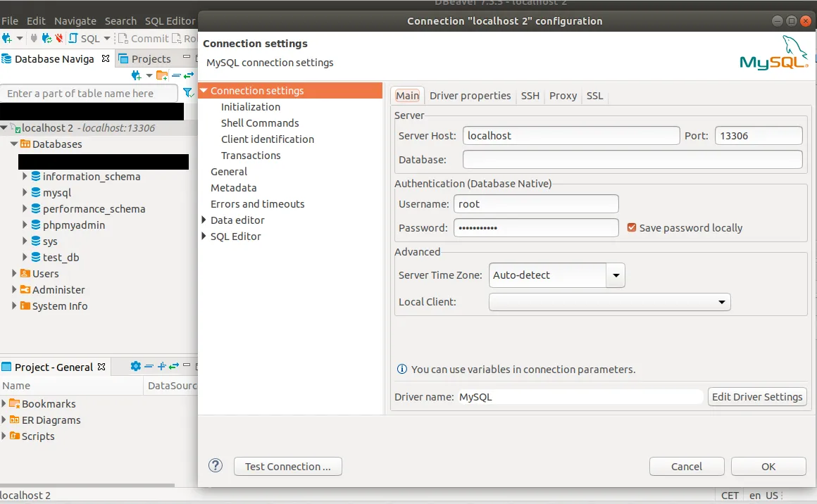
Task: Select Client identification settings page
Action: point(268,139)
